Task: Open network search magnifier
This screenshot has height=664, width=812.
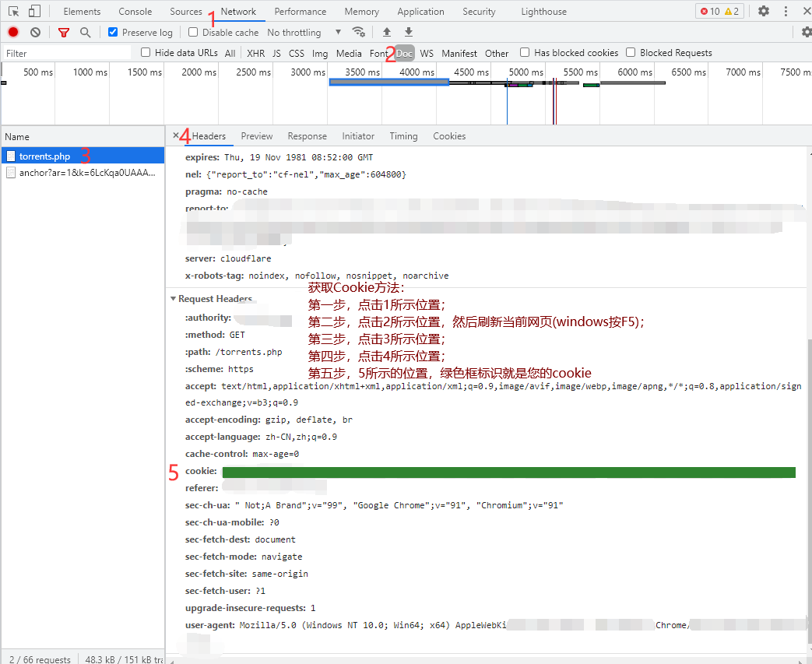Action: (86, 33)
